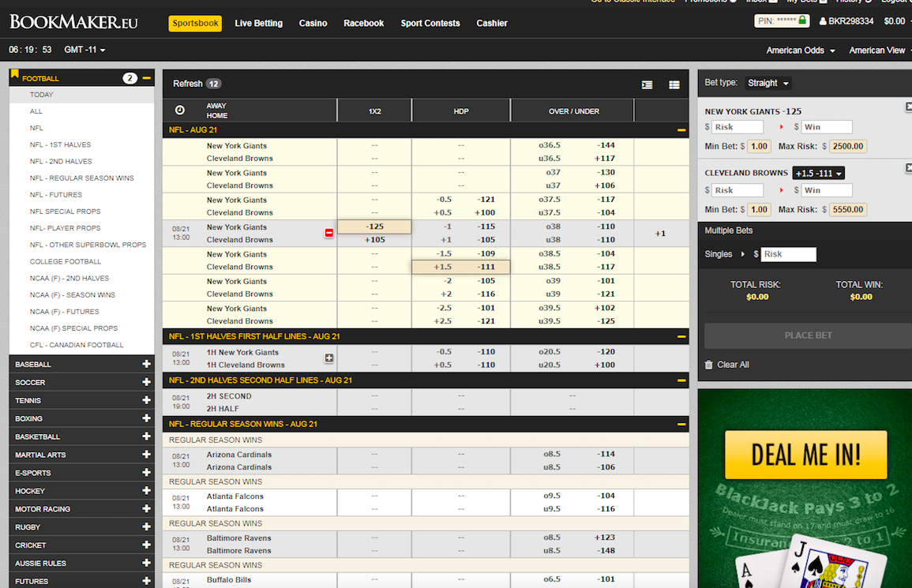Image resolution: width=912 pixels, height=588 pixels.
Task: Open NFL - 1st Halves in sidebar
Action: click(61, 144)
